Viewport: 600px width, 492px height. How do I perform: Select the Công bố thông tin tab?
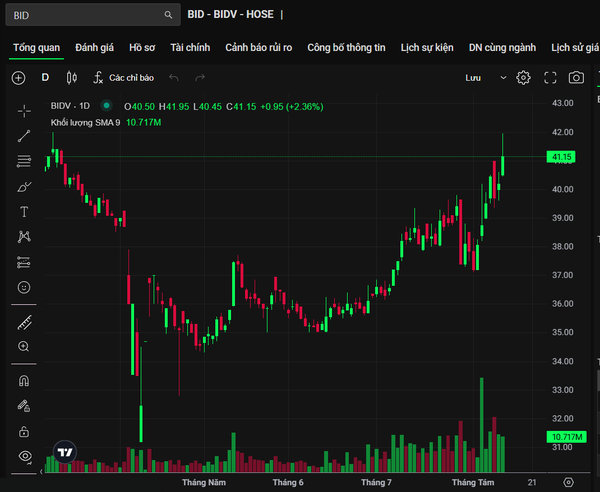point(346,47)
